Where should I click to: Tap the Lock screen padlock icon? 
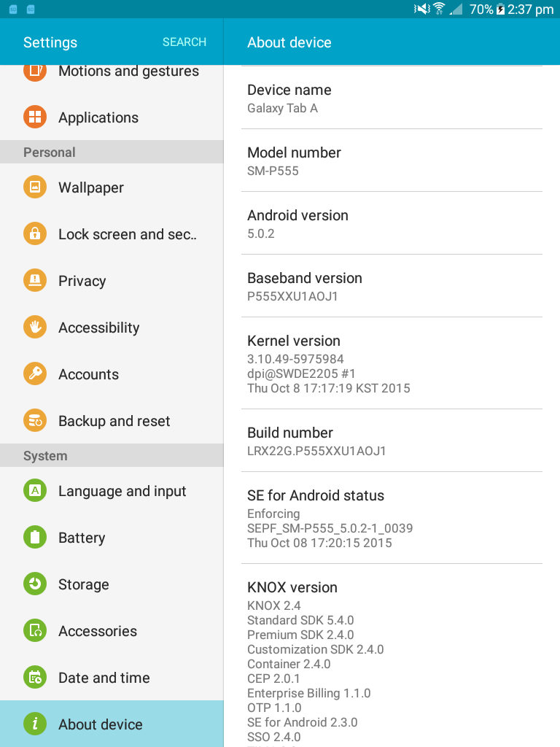coord(34,234)
